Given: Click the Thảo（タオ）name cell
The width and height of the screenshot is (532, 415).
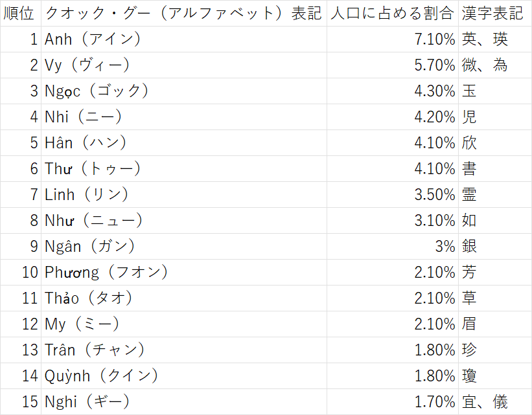Looking at the screenshot, I should (184, 298).
